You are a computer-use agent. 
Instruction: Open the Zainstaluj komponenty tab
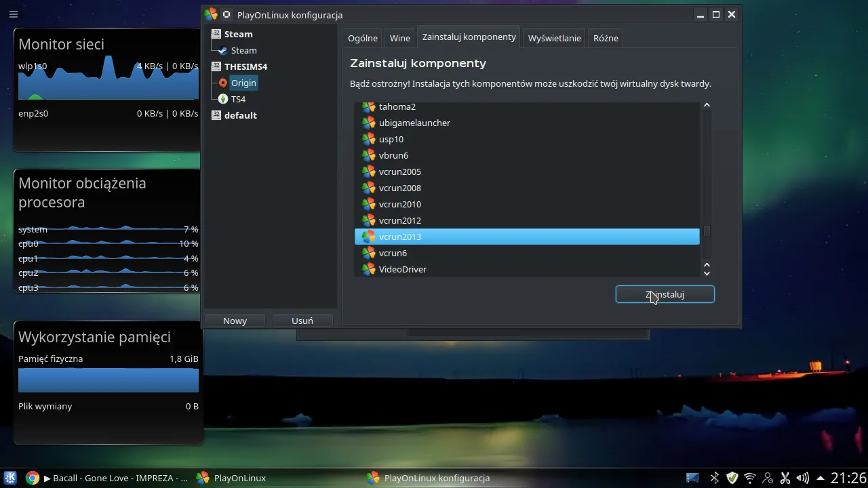click(469, 37)
